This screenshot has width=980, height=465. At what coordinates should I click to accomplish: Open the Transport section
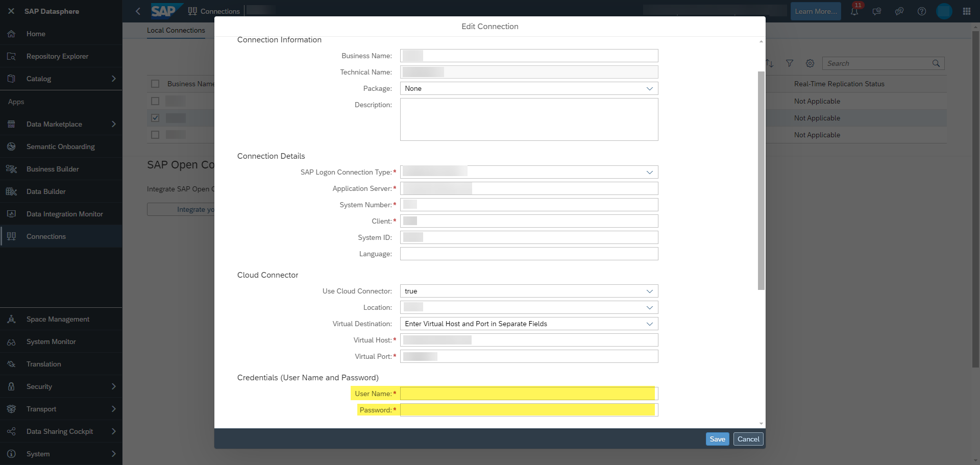tap(61, 409)
